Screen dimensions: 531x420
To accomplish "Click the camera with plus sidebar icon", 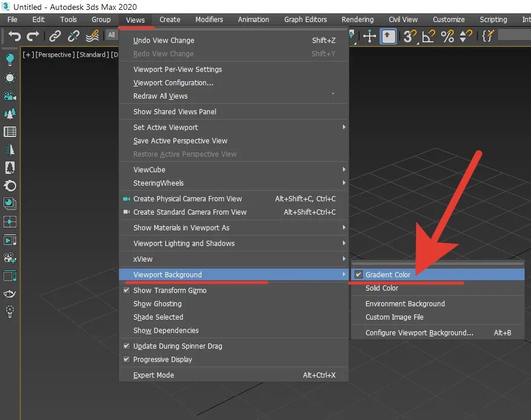I will pyautogui.click(x=10, y=258).
